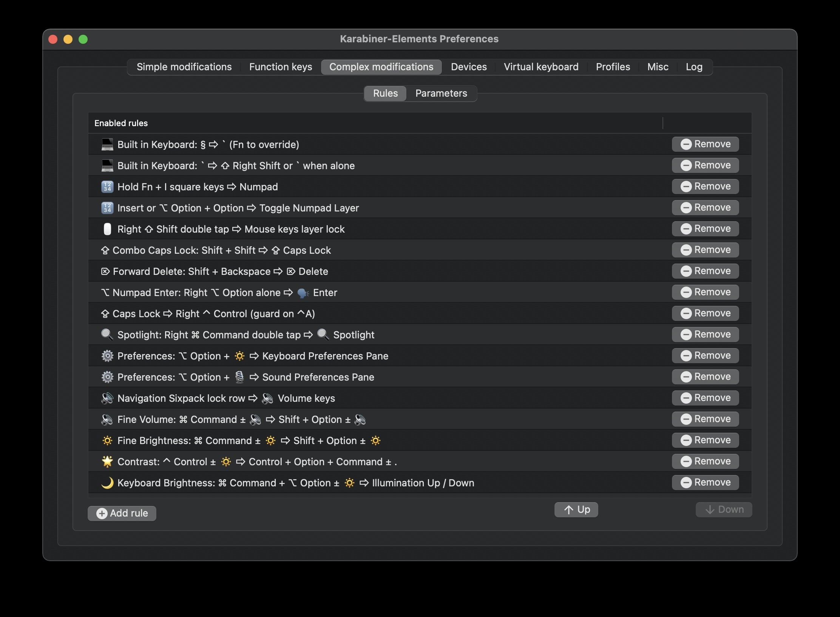Click the speaker icon starting the Navigation Sixpack rule

pos(107,398)
